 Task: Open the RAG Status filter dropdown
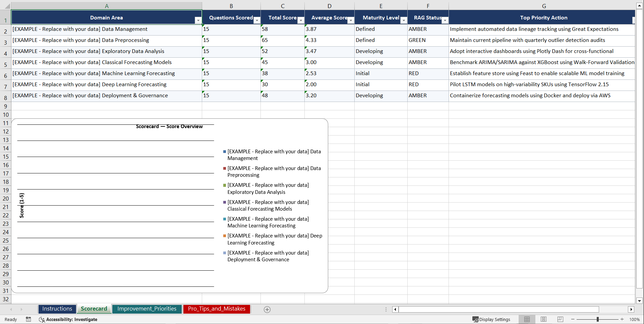pyautogui.click(x=445, y=20)
